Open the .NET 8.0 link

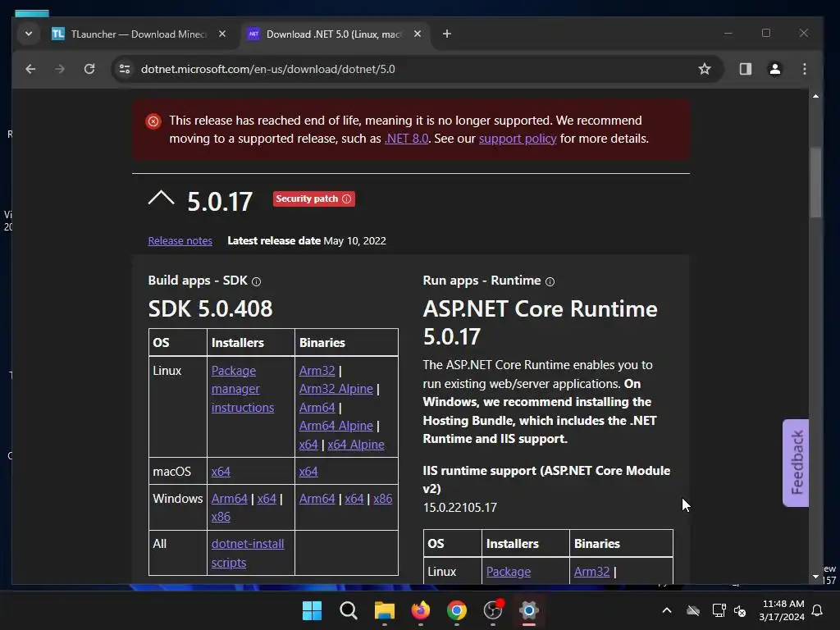(x=407, y=139)
